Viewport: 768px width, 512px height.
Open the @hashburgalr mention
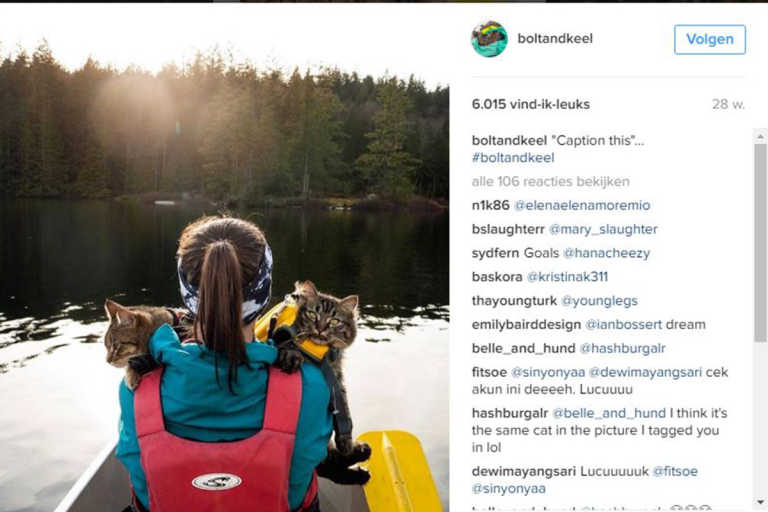(x=623, y=348)
